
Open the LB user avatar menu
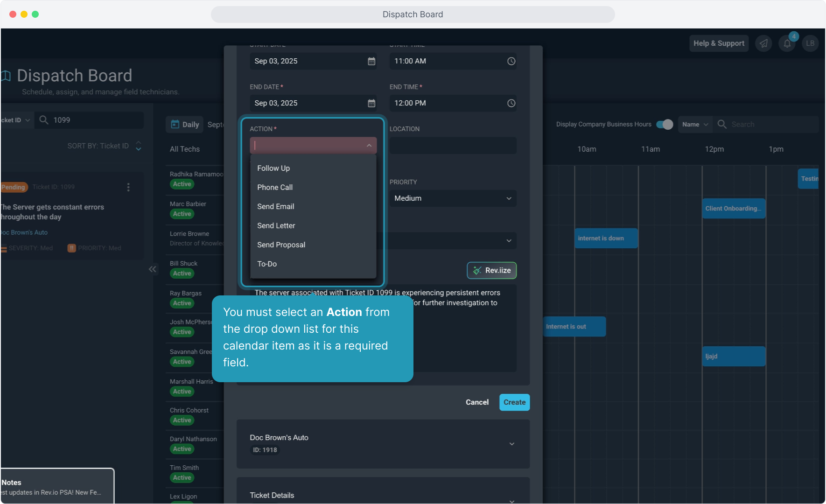(810, 43)
